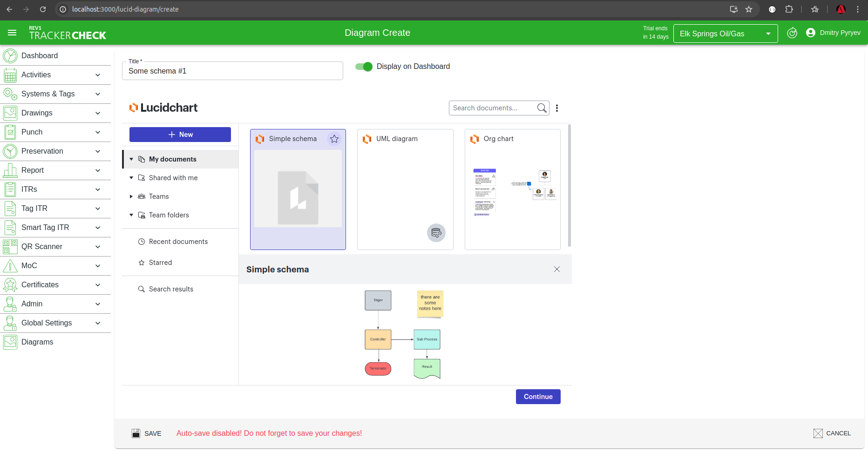Collapse the My documents tree arrow
Screen dimensions: 868x460
point(131,159)
